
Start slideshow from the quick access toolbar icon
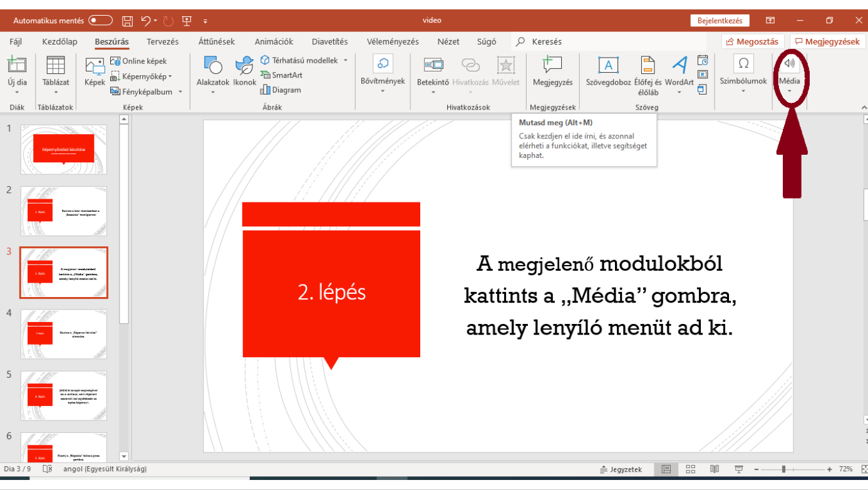pos(187,21)
